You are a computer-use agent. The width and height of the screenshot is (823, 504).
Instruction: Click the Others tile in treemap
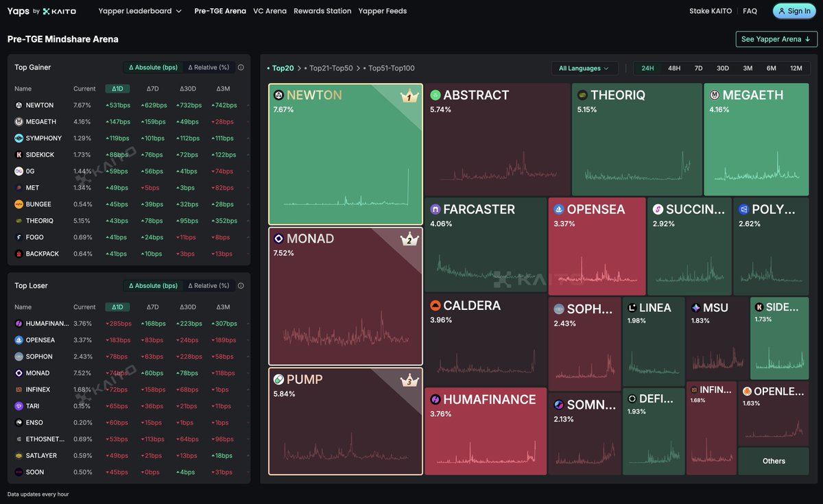coord(774,461)
